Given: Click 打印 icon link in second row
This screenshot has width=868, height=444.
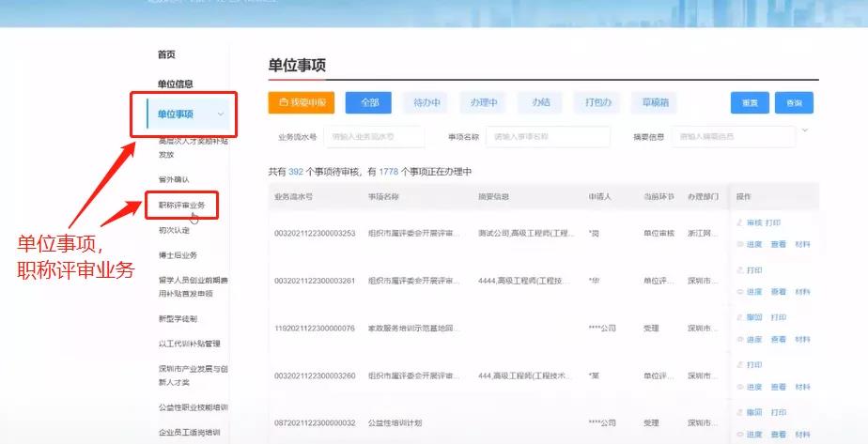Looking at the screenshot, I should point(749,270).
